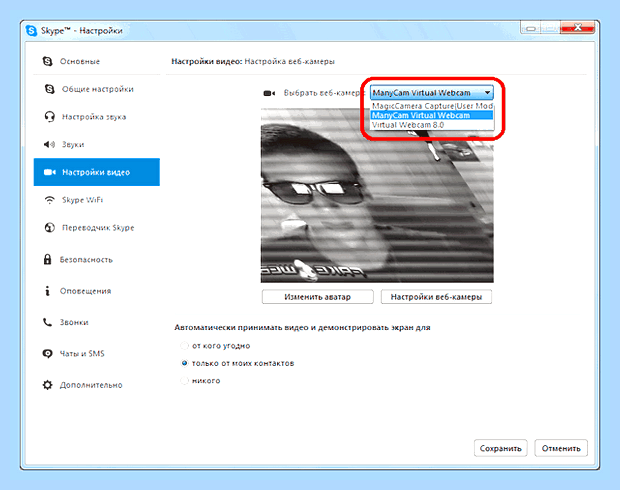
Task: Click the gear icon for Дополнительно
Action: pyautogui.click(x=47, y=385)
